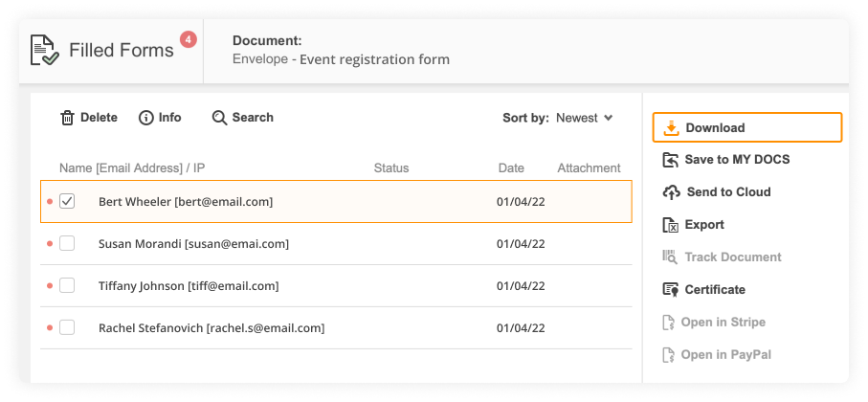
Task: Click the Search magnifier icon
Action: (x=220, y=118)
